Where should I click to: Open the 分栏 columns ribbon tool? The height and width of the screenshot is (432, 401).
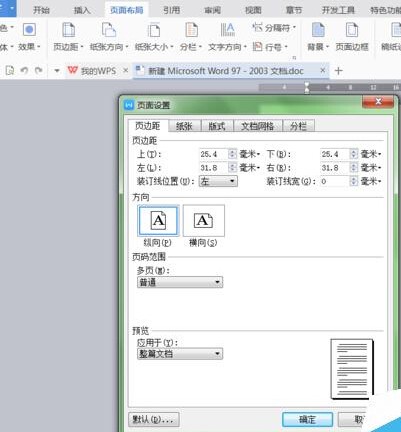coord(191,37)
